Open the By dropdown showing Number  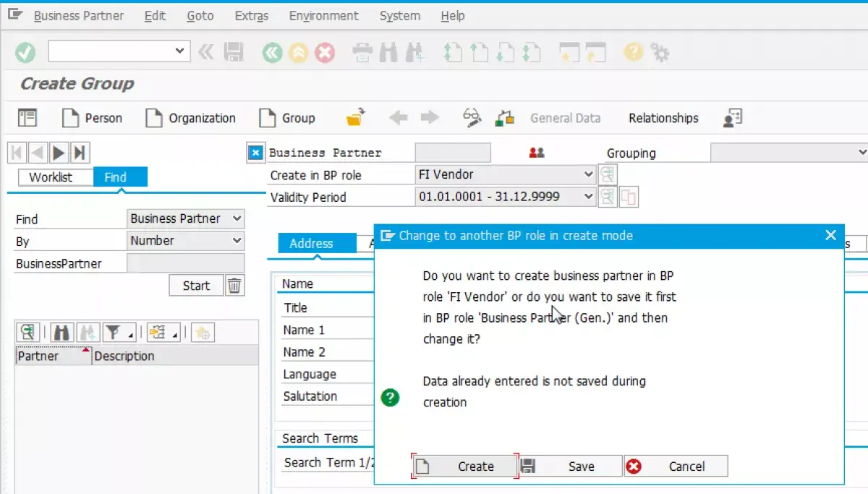click(186, 241)
